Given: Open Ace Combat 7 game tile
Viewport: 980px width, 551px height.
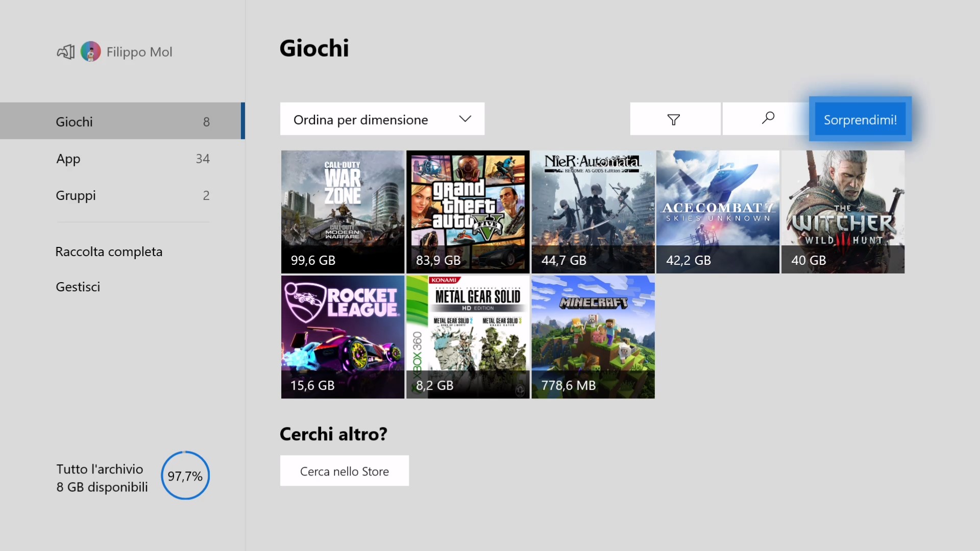Looking at the screenshot, I should point(718,212).
